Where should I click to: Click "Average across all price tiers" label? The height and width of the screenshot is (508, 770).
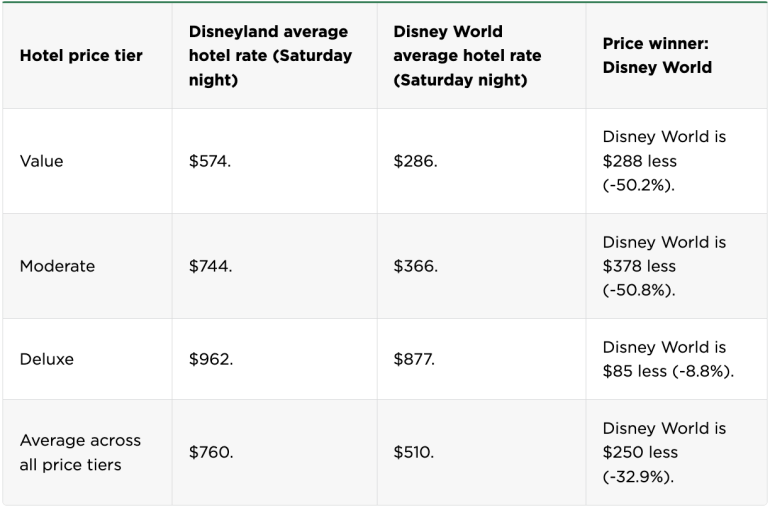click(80, 452)
